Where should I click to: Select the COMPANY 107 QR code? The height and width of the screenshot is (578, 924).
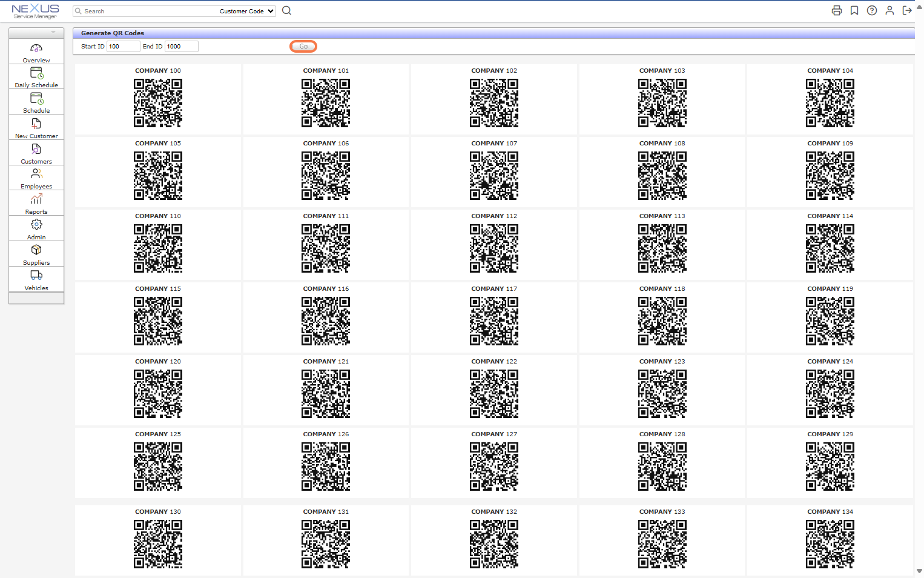coord(494,176)
